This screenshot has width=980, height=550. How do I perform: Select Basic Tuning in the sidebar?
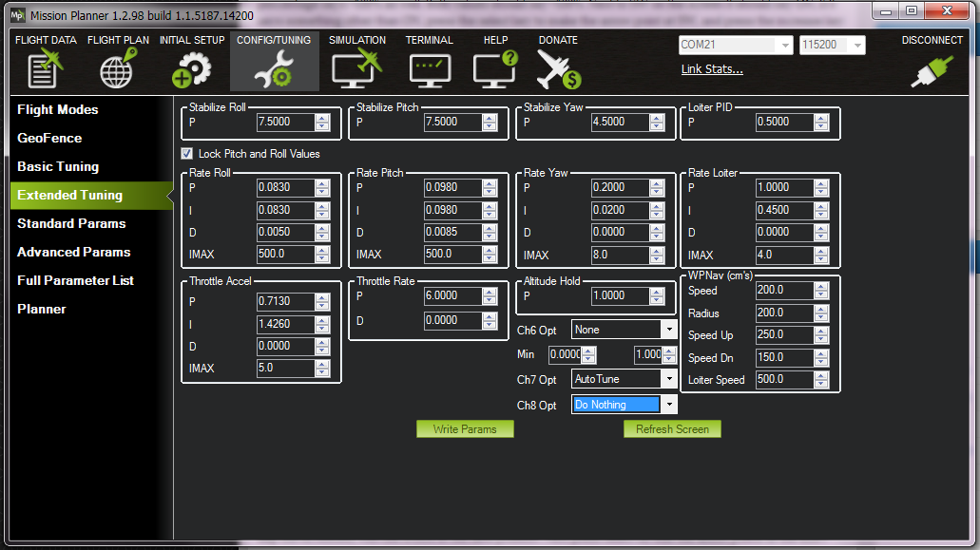(58, 166)
